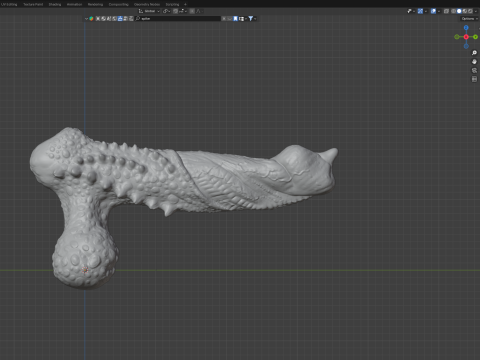Toggle viewport gizmos display
480x360 pixels.
[x=420, y=11]
